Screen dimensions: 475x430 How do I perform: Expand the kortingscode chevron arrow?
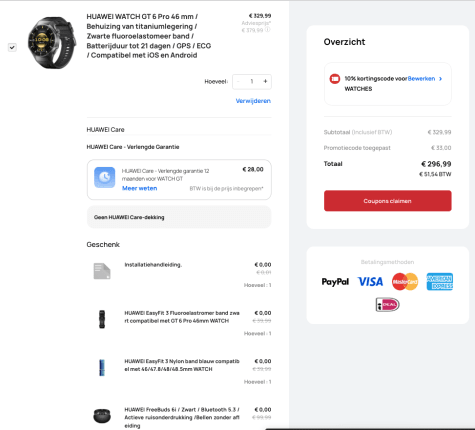[440, 79]
